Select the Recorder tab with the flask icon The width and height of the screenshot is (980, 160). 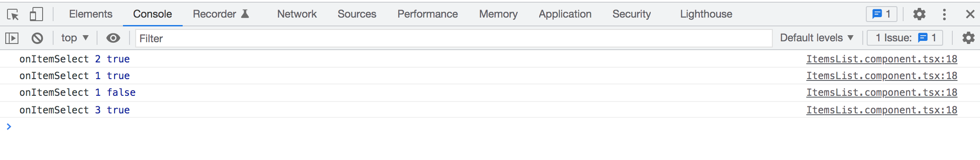point(221,14)
